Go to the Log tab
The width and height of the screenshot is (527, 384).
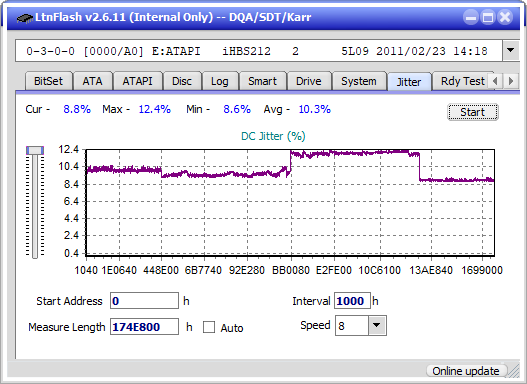220,81
